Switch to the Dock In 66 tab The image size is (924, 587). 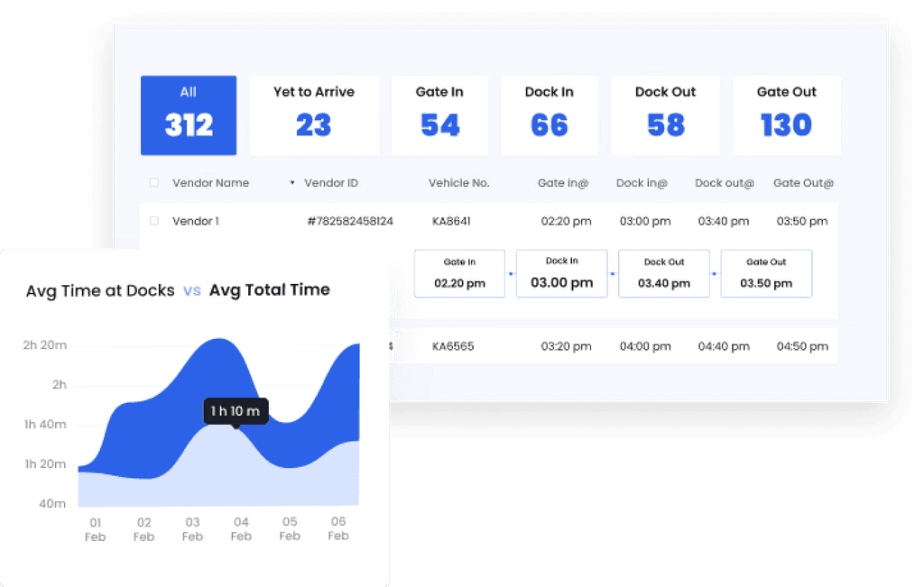pyautogui.click(x=550, y=115)
